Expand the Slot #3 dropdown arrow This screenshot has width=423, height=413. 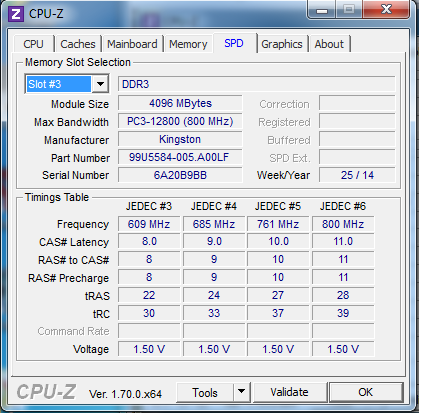pyautogui.click(x=100, y=84)
